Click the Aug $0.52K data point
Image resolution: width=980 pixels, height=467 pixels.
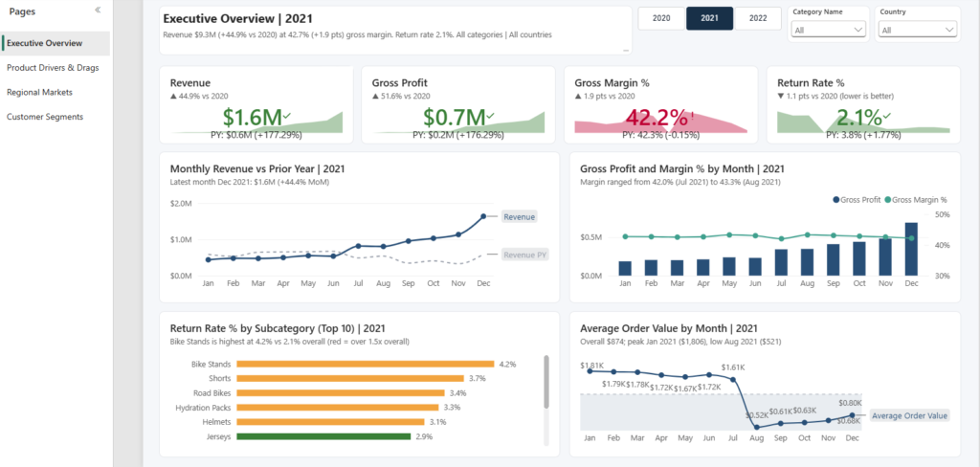pos(757,427)
